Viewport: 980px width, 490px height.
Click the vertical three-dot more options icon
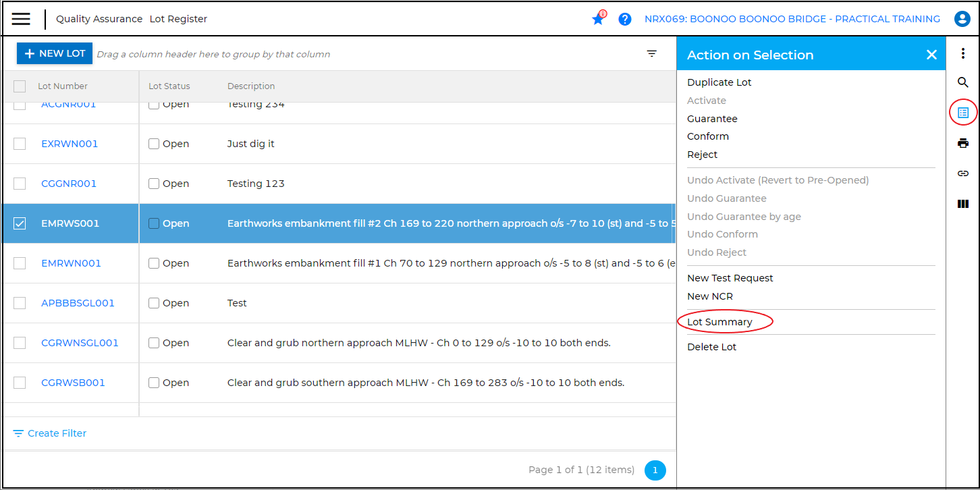pyautogui.click(x=963, y=54)
